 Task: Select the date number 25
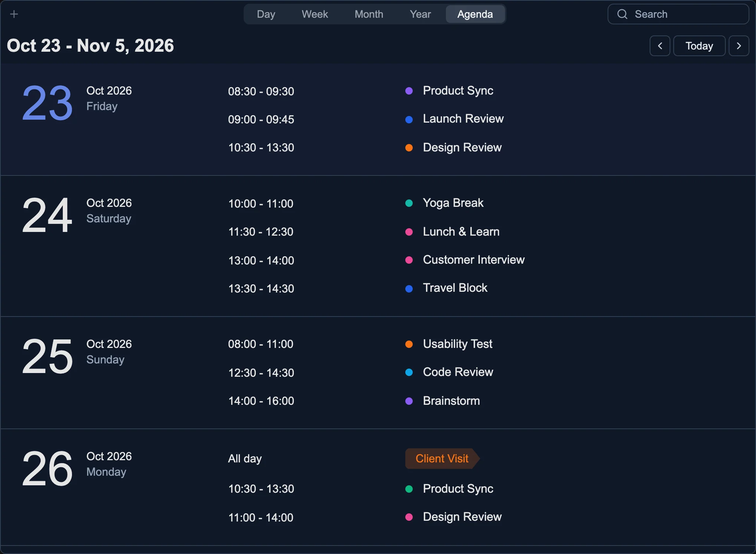[x=47, y=356]
